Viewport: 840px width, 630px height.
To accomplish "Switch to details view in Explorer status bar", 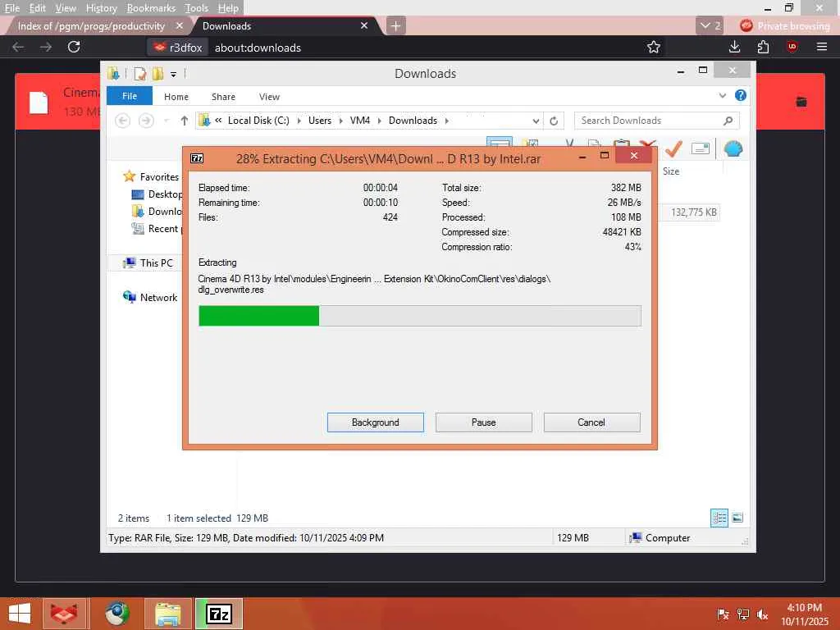I will pyautogui.click(x=719, y=518).
